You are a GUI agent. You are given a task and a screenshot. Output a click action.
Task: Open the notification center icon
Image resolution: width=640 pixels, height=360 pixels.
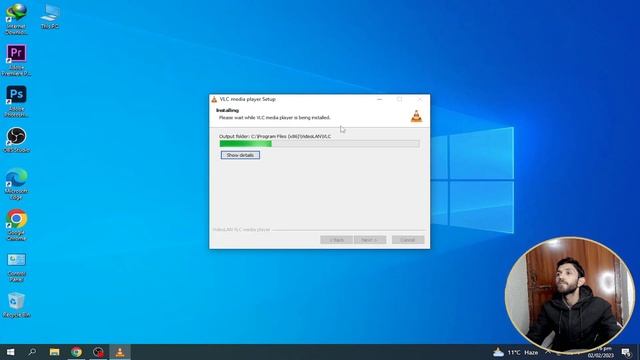point(626,352)
